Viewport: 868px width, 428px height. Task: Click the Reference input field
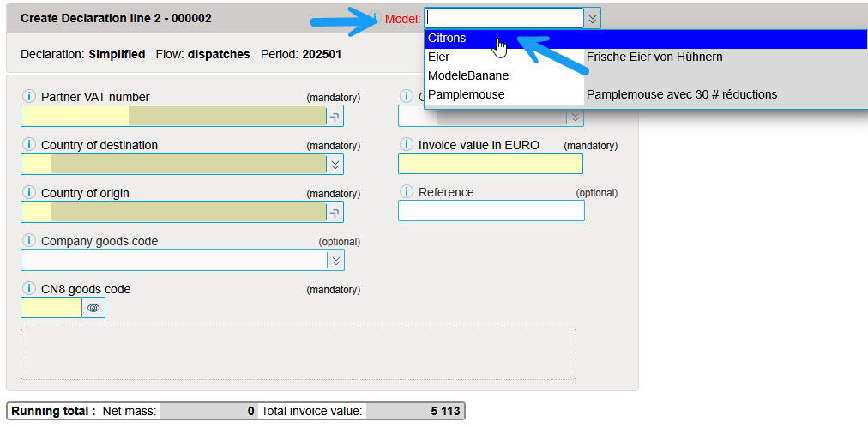[491, 211]
